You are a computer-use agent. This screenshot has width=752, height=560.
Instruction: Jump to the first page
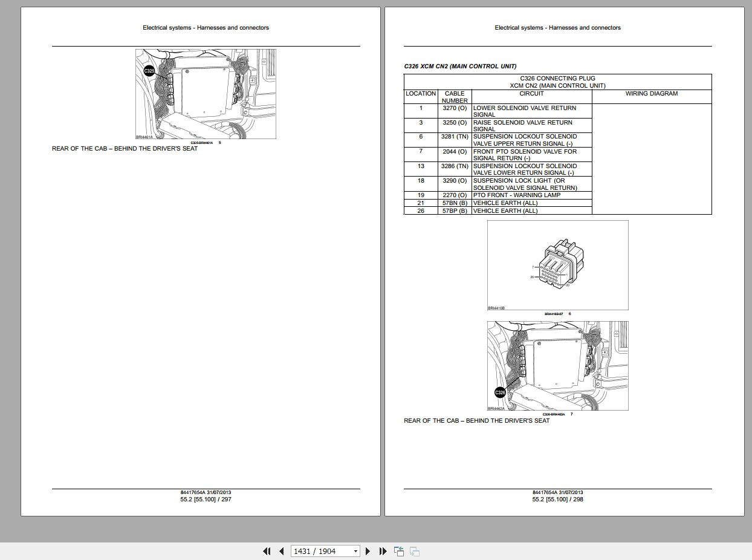click(x=267, y=551)
